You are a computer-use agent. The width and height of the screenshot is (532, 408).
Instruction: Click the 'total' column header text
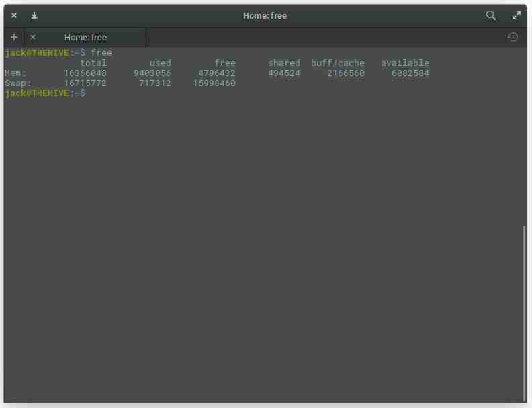(93, 63)
